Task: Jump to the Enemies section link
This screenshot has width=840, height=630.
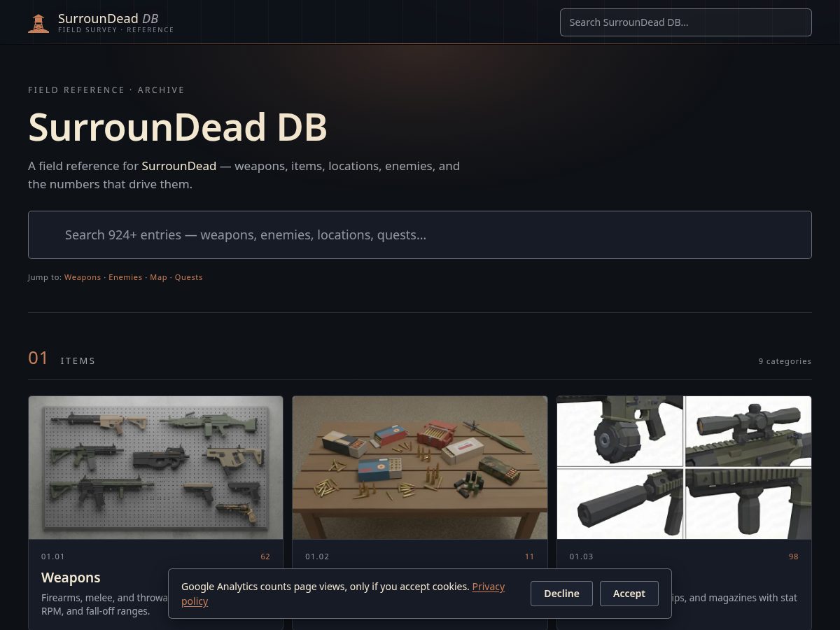Action: (x=125, y=277)
